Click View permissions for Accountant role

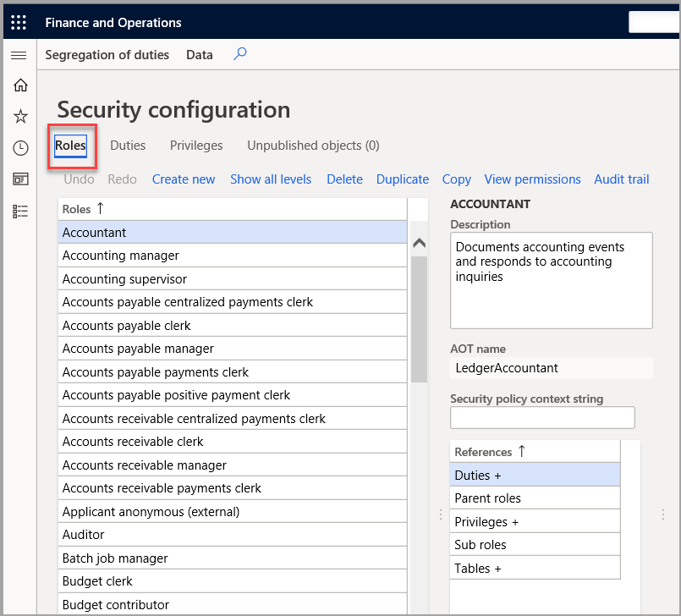[x=532, y=179]
